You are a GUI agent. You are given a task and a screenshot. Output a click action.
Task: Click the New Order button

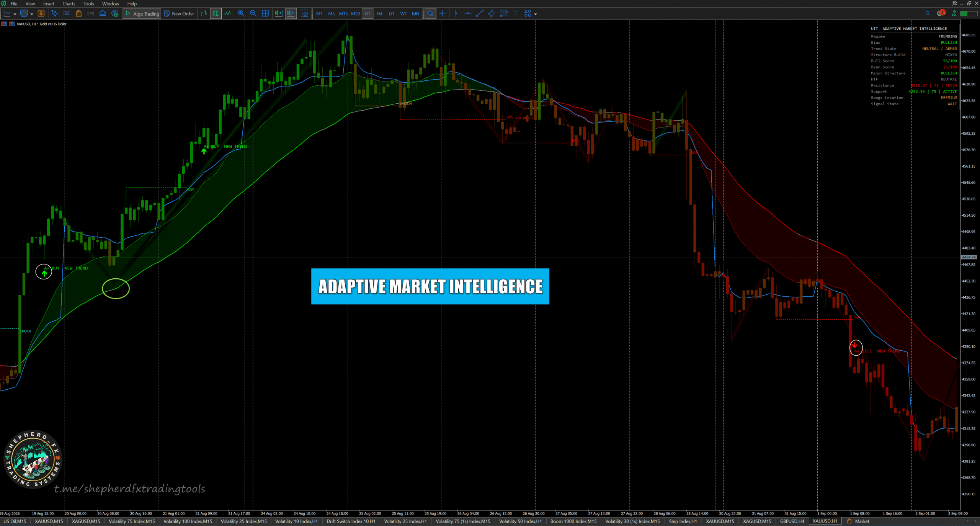coord(179,13)
